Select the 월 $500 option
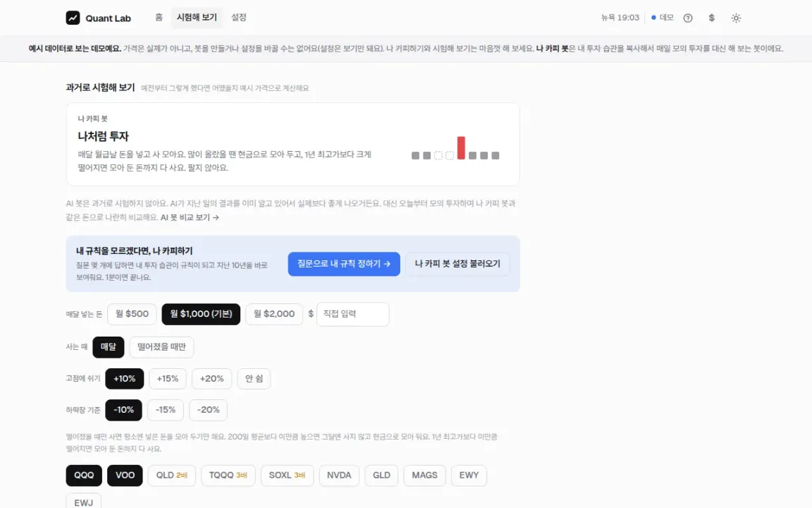This screenshot has height=508, width=812. (132, 314)
